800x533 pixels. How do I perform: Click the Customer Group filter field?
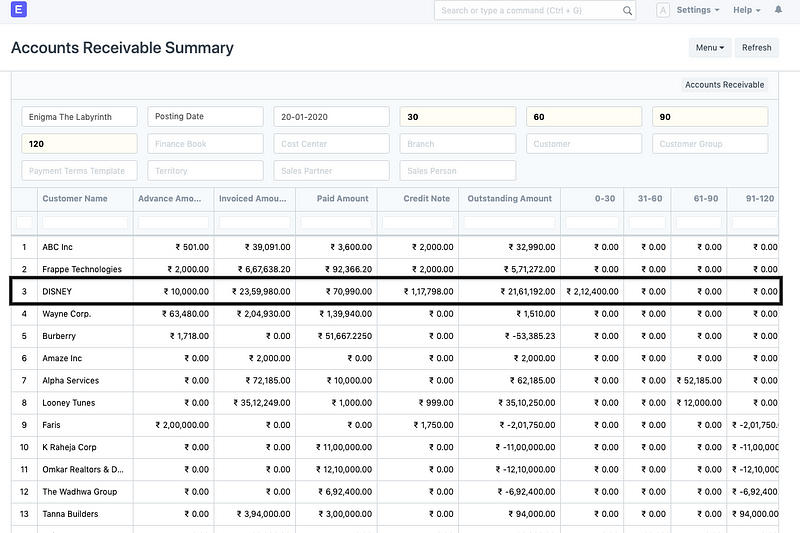(710, 144)
